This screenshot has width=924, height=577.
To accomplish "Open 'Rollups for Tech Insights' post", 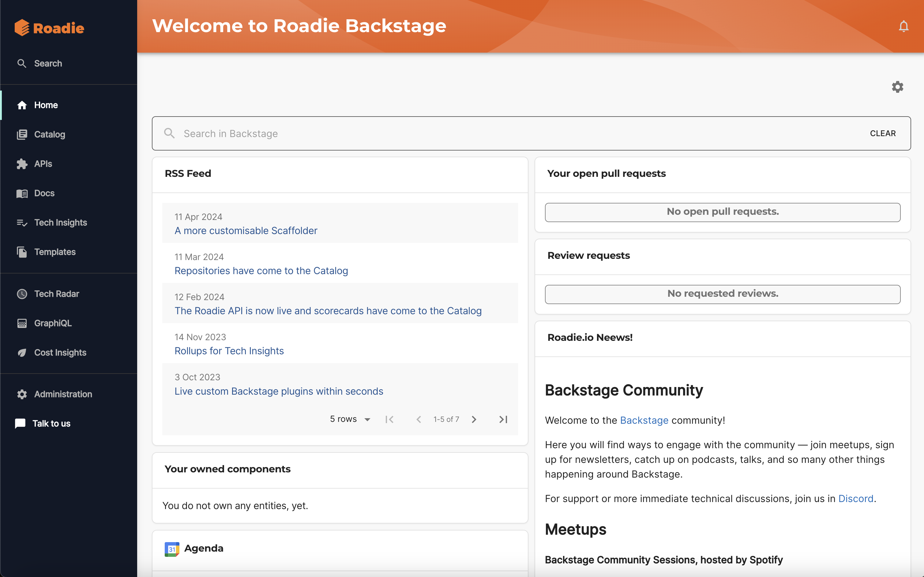I will pyautogui.click(x=229, y=351).
